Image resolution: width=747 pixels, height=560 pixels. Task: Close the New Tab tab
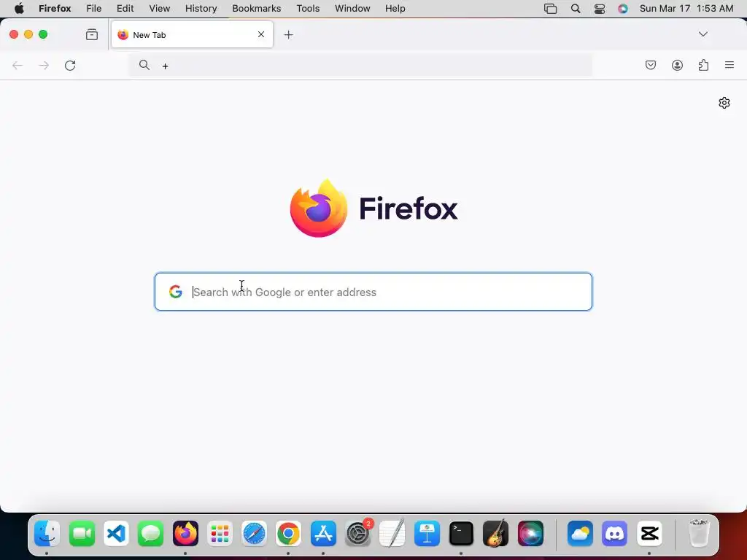click(x=261, y=34)
